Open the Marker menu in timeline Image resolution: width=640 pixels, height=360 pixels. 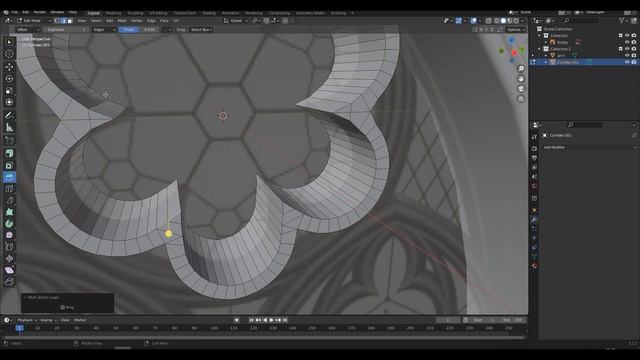[80, 320]
